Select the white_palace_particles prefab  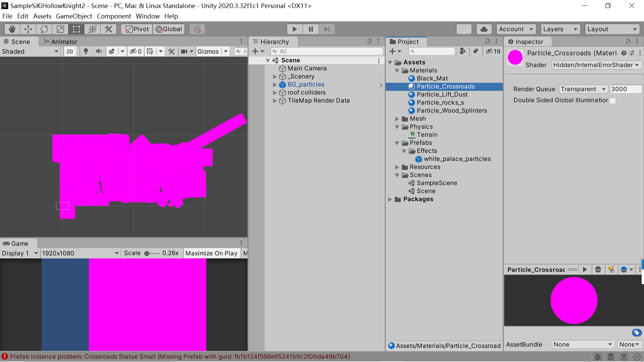457,159
